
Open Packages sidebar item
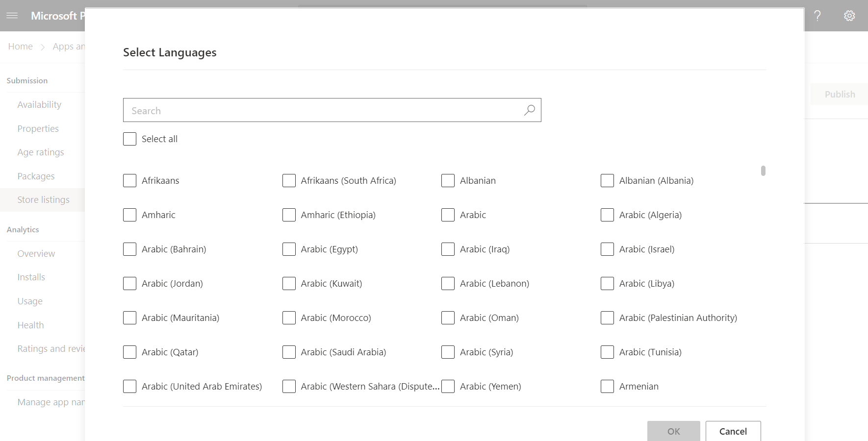(36, 176)
